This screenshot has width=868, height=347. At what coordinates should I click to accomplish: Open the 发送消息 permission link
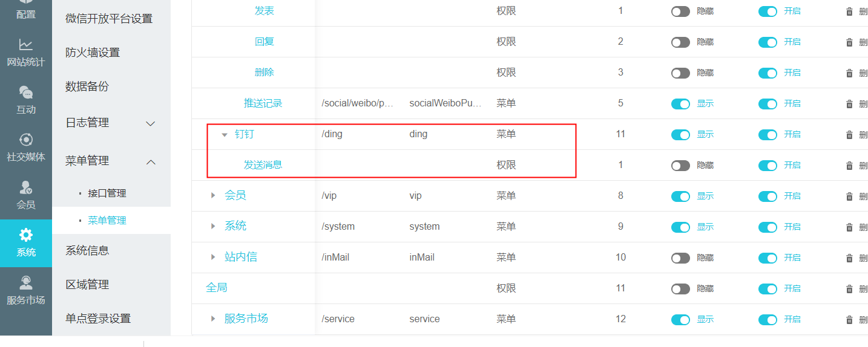[263, 164]
